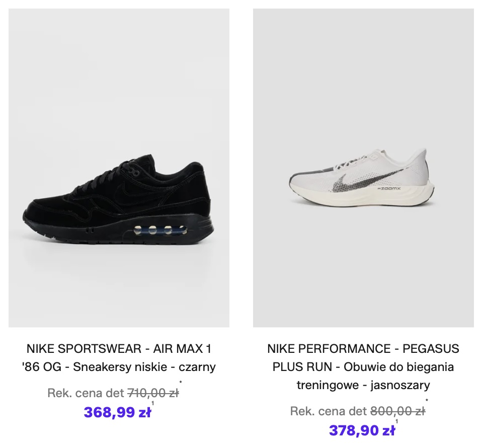
Task: Click the crossed-out 800,00 zł price
Action: (398, 411)
